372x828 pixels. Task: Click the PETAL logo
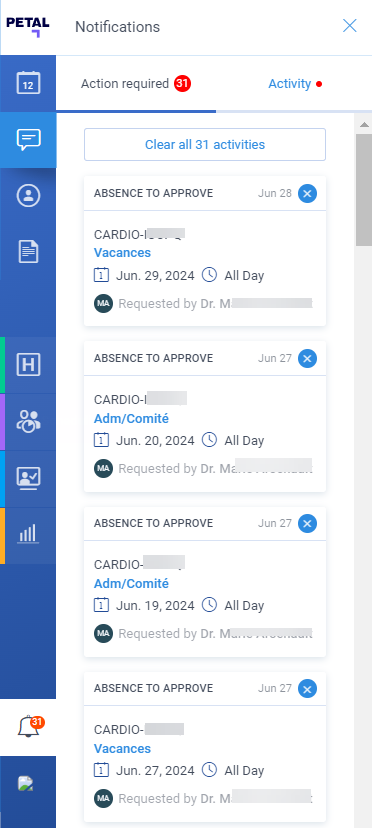click(x=27, y=26)
